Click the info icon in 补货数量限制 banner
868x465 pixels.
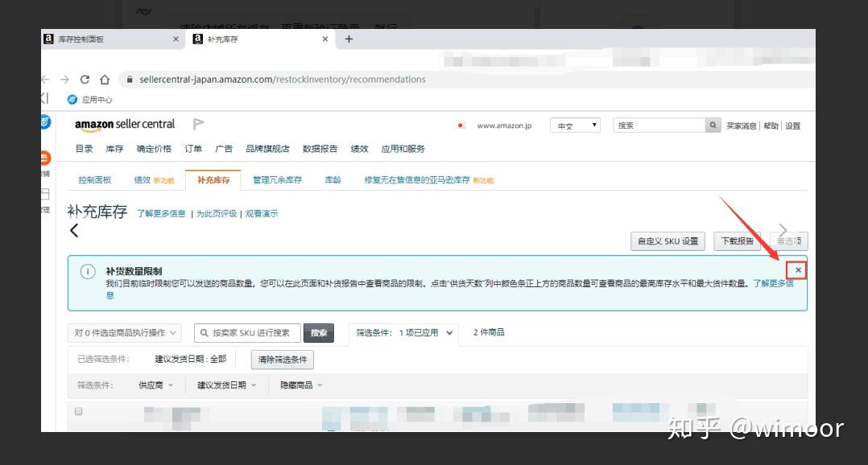pos(88,271)
